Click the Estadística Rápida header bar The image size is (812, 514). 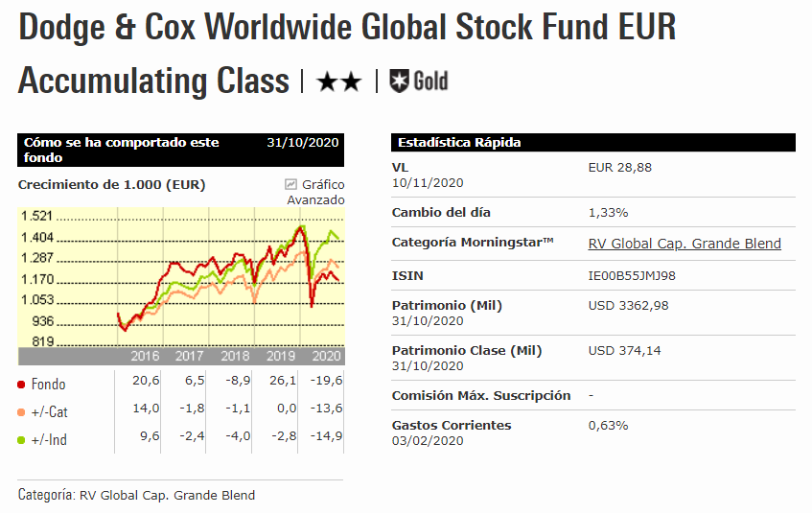click(x=593, y=143)
